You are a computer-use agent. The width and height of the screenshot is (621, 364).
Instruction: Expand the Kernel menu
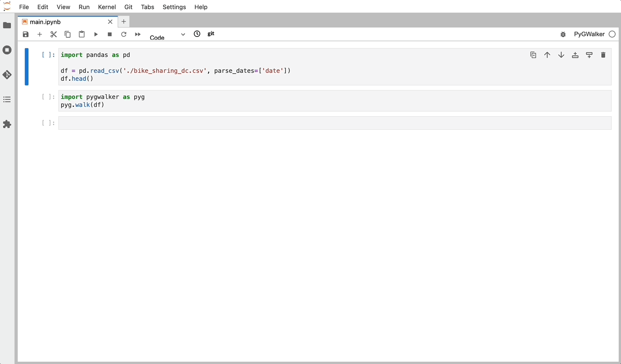pos(107,7)
